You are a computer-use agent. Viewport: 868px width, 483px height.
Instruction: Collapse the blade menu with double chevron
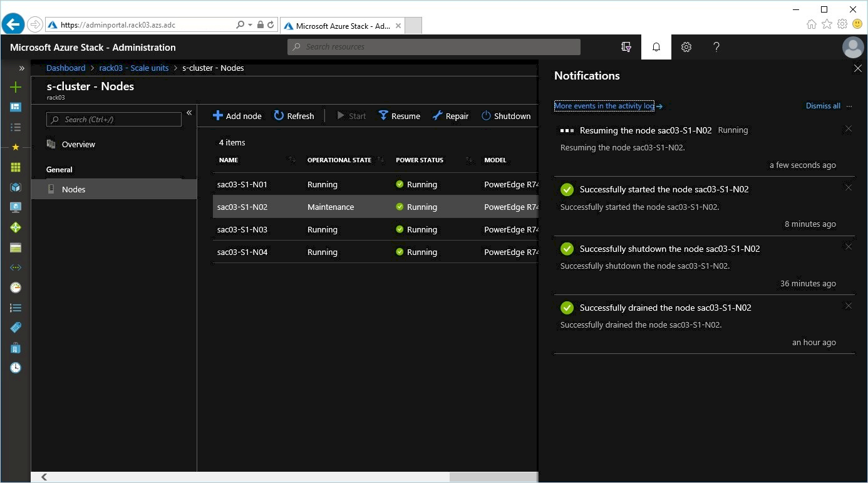pos(189,113)
